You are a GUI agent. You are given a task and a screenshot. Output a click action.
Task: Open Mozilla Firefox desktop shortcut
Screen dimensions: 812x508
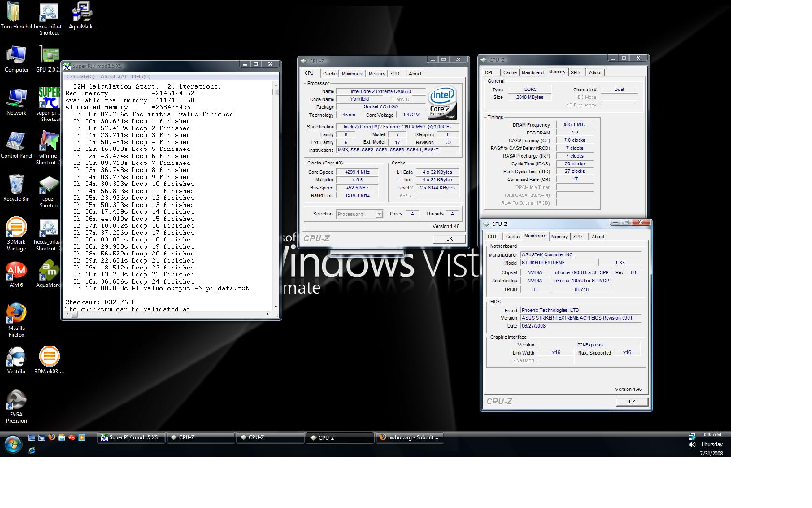[16, 320]
